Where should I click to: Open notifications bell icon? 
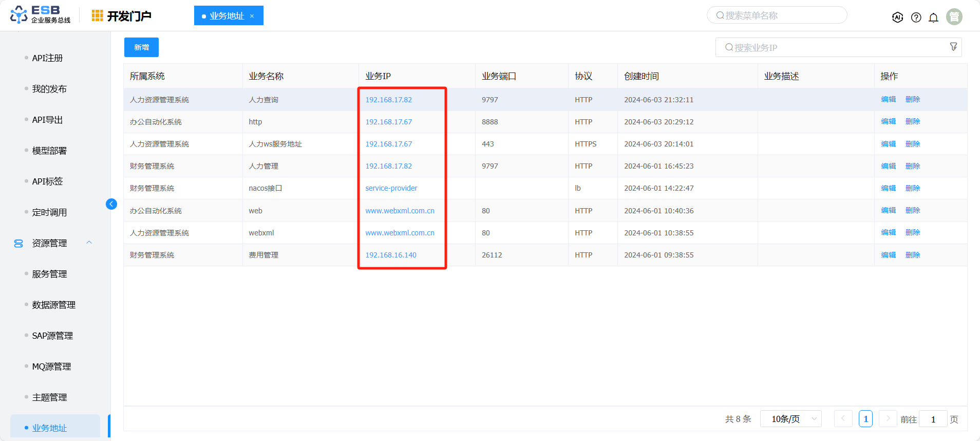point(933,17)
